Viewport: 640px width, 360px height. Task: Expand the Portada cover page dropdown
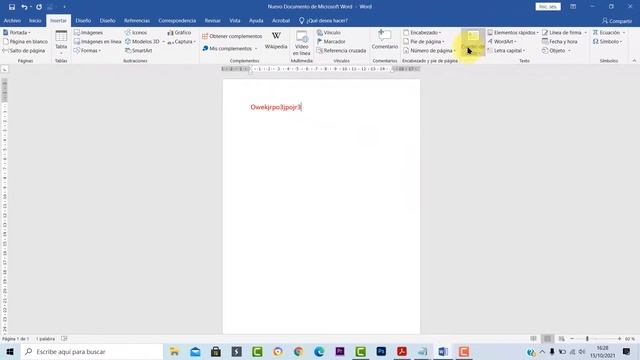17,32
